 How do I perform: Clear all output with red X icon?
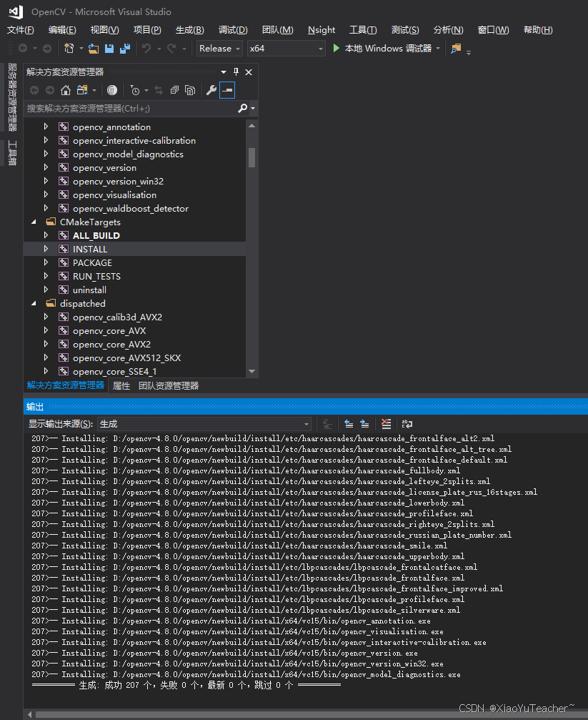coord(386,424)
